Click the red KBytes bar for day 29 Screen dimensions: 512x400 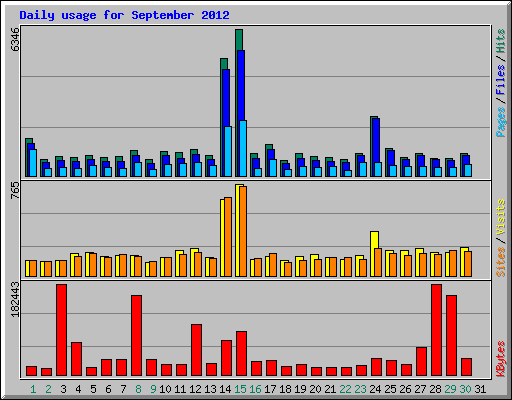[451, 335]
